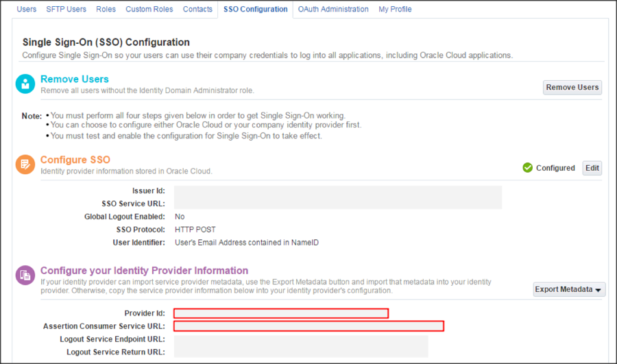The image size is (617, 364).
Task: Switch to the Users tab
Action: point(26,9)
